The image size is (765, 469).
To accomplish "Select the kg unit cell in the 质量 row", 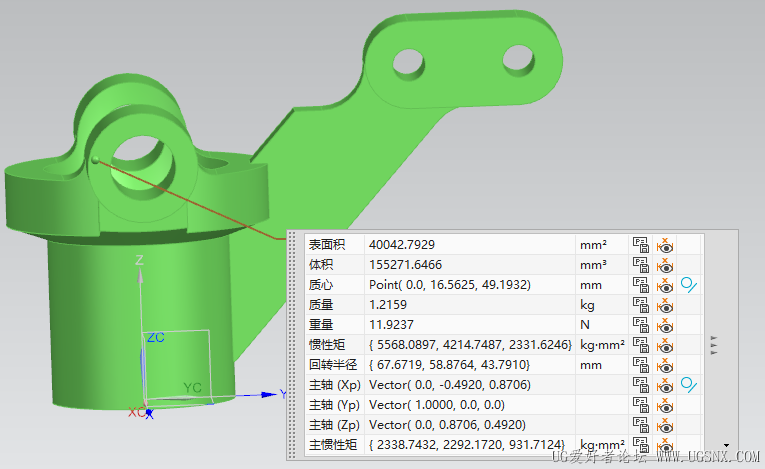I will point(602,305).
